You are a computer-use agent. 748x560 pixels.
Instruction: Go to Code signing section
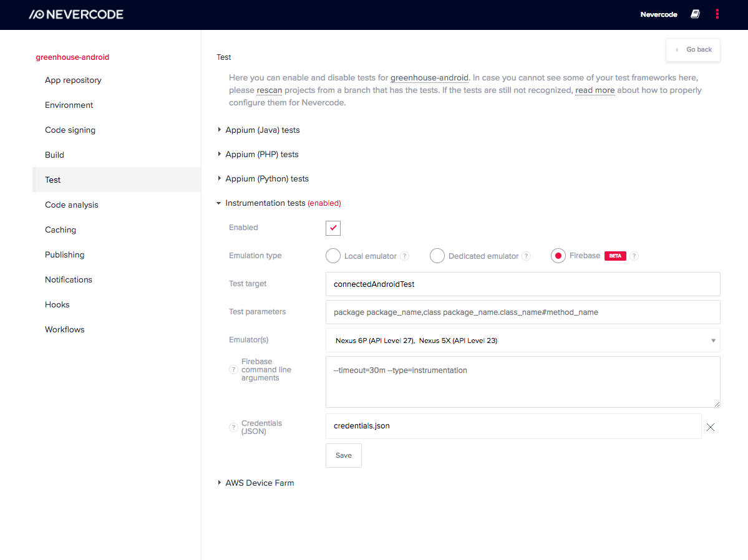coord(70,130)
